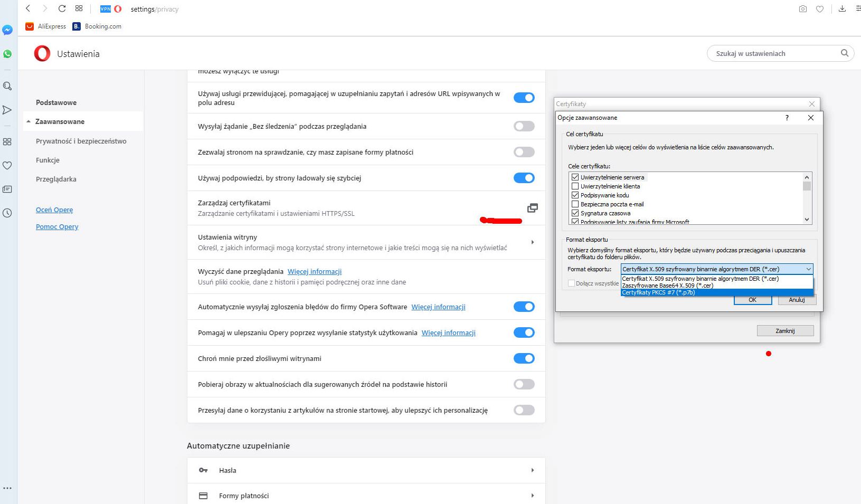
Task: Open 'Prywatność i bezpieczeństwo' settings section
Action: tap(81, 141)
